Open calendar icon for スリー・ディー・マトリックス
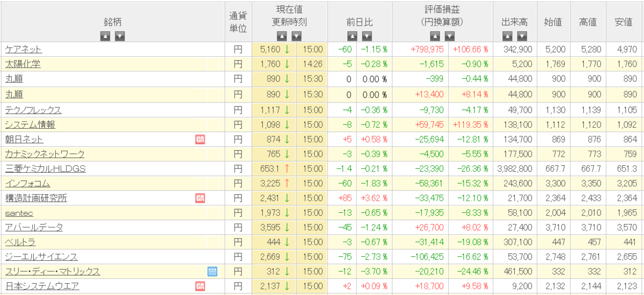This screenshot has width=644, height=295. [213, 272]
